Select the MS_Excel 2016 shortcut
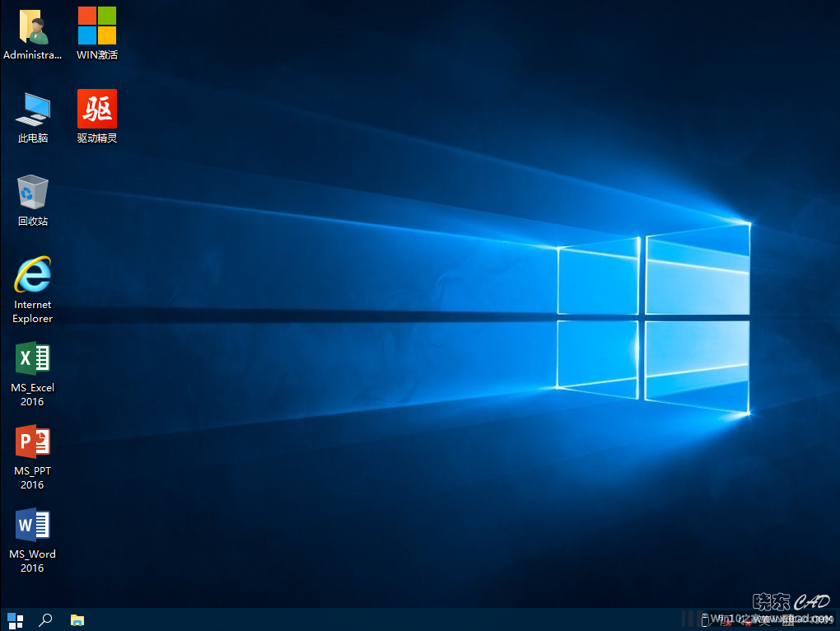 tap(33, 374)
